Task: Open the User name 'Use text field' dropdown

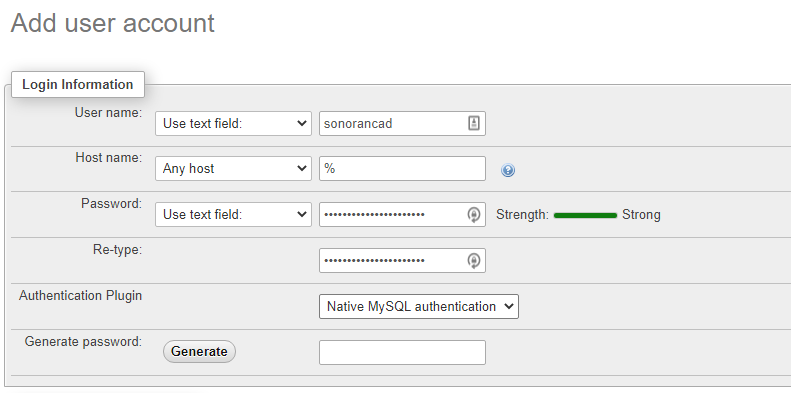Action: (x=233, y=123)
